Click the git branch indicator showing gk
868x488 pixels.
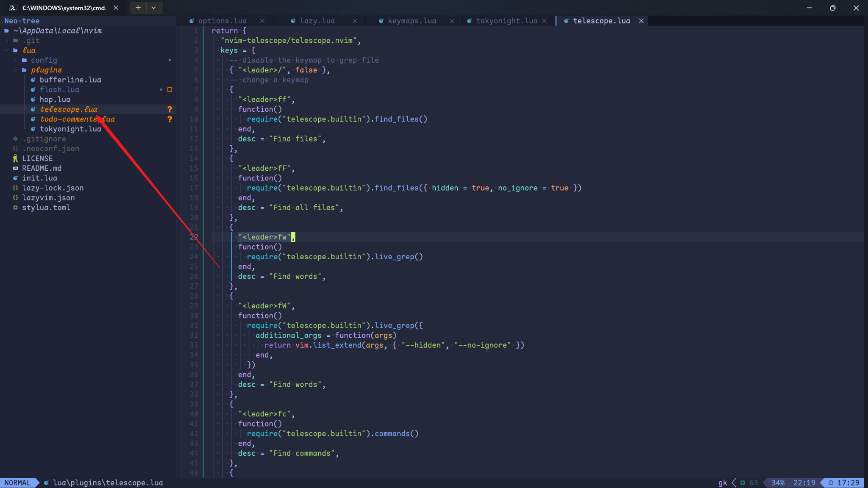(722, 482)
